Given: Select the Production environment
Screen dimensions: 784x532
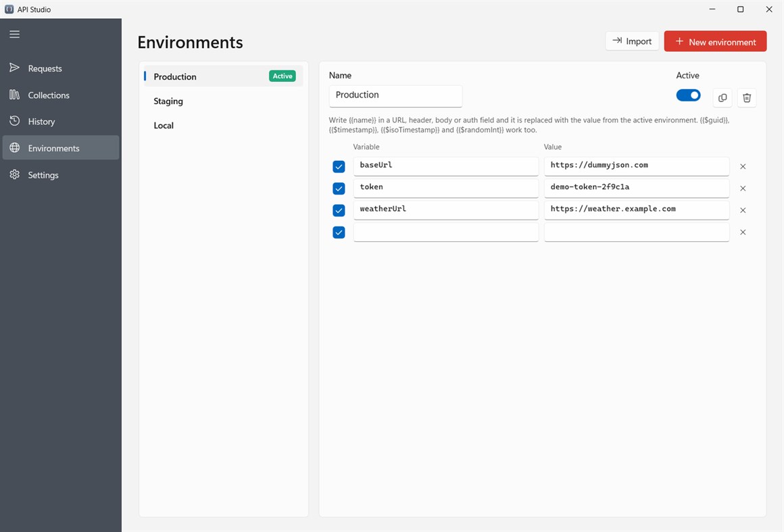Looking at the screenshot, I should [x=223, y=76].
